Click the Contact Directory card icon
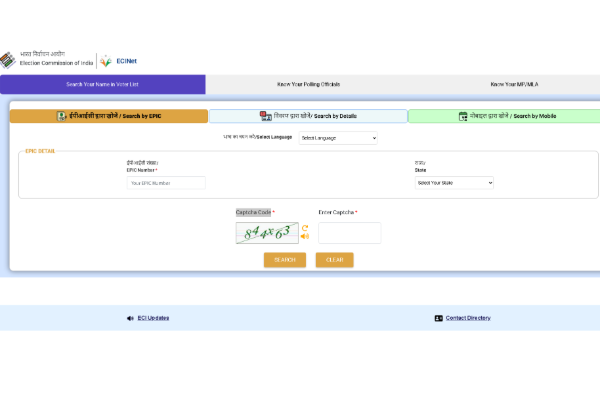This screenshot has height=400, width=600. click(438, 318)
